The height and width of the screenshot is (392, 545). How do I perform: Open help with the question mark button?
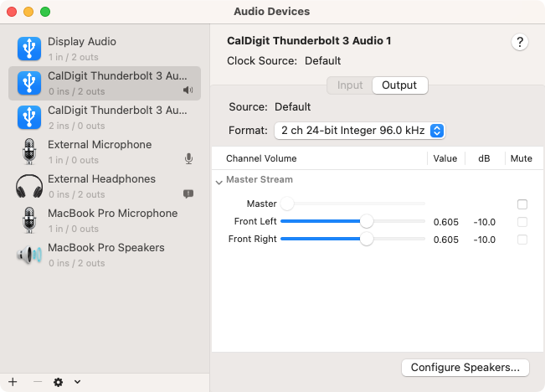tap(519, 43)
